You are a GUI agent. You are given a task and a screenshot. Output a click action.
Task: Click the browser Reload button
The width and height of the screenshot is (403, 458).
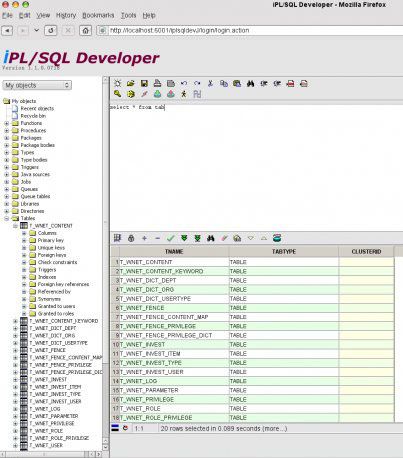(x=51, y=31)
